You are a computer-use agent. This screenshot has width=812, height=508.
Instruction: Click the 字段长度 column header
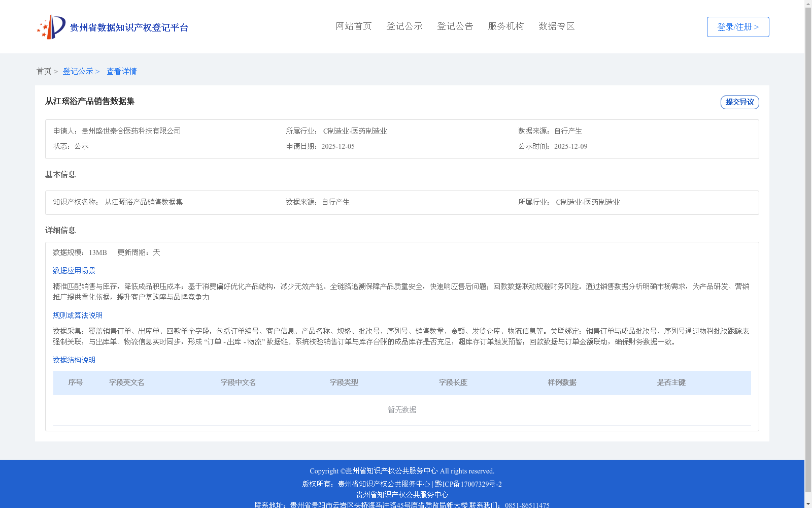click(x=453, y=383)
